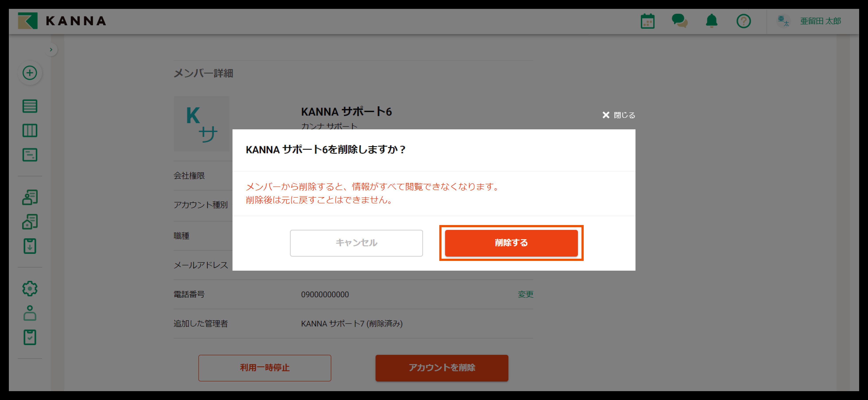The image size is (868, 400).
Task: Open the member person sidebar icon
Action: tap(30, 313)
